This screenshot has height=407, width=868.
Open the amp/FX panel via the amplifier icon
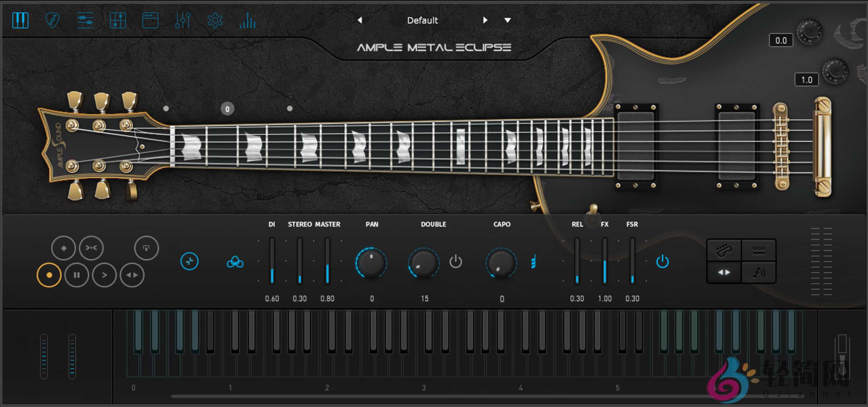(150, 21)
